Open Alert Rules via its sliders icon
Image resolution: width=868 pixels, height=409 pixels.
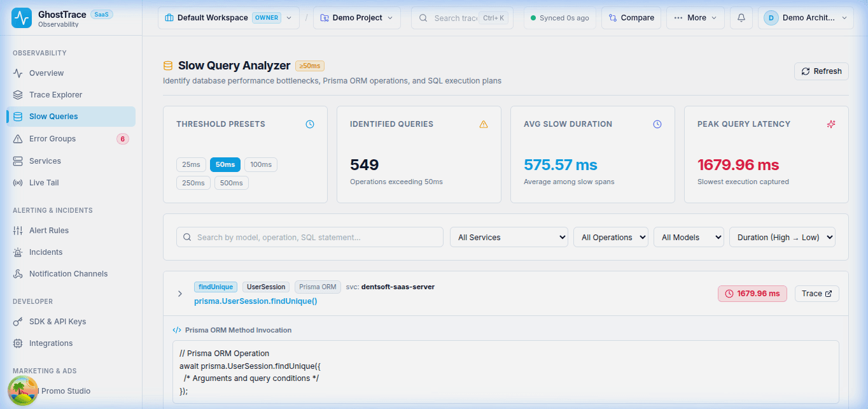click(x=18, y=231)
